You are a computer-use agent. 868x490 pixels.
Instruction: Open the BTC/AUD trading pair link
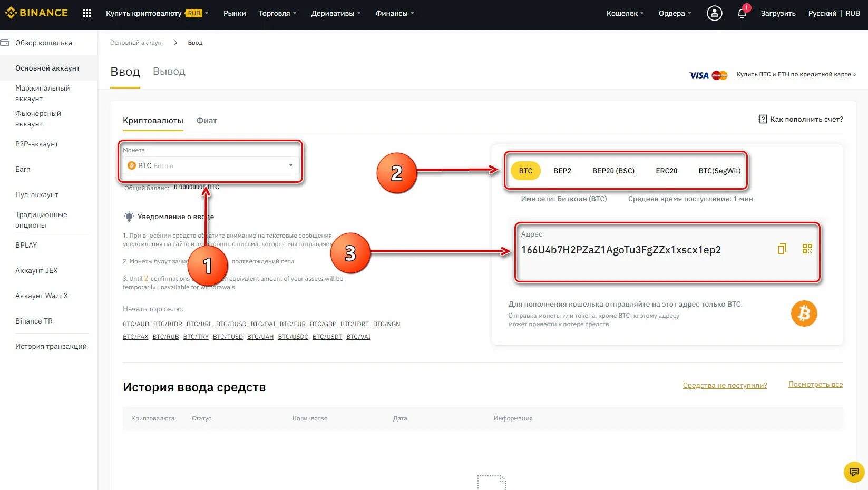click(x=136, y=324)
